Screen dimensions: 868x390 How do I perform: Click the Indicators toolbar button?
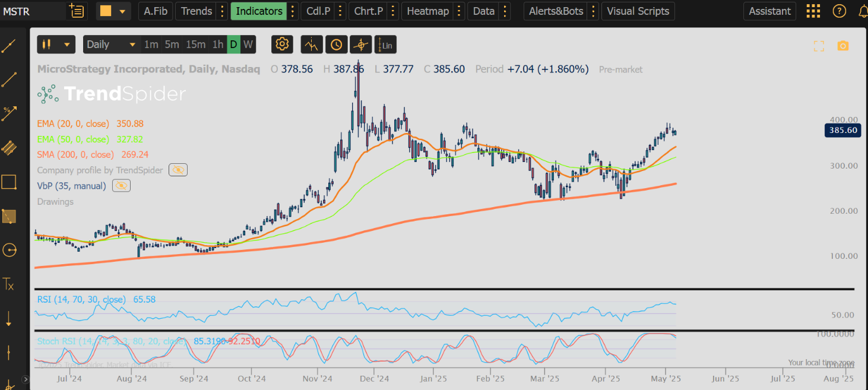tap(259, 11)
